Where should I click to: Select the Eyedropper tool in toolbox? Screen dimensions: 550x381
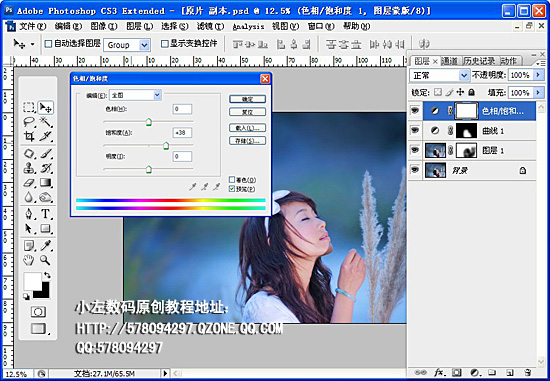pos(46,246)
